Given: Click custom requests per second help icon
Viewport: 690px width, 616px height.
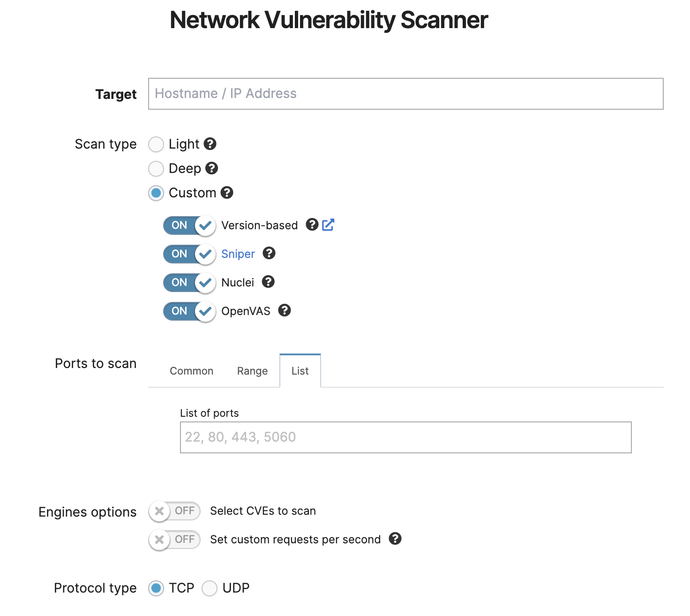Looking at the screenshot, I should (x=395, y=539).
